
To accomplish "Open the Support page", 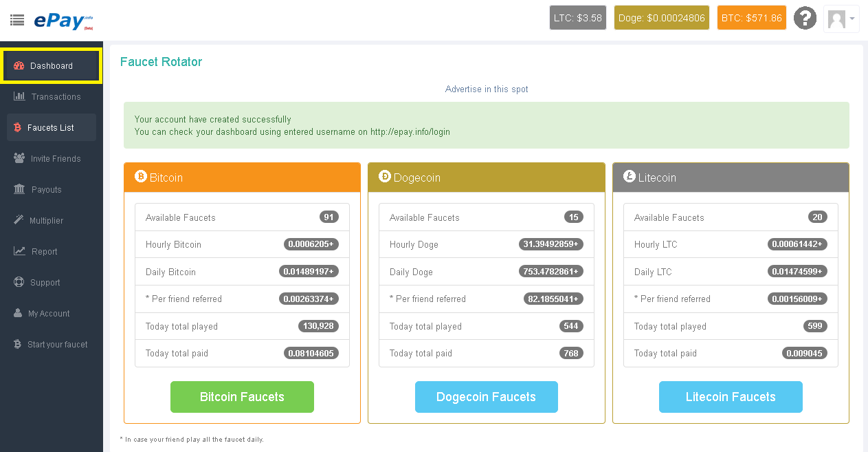I will coord(52,283).
